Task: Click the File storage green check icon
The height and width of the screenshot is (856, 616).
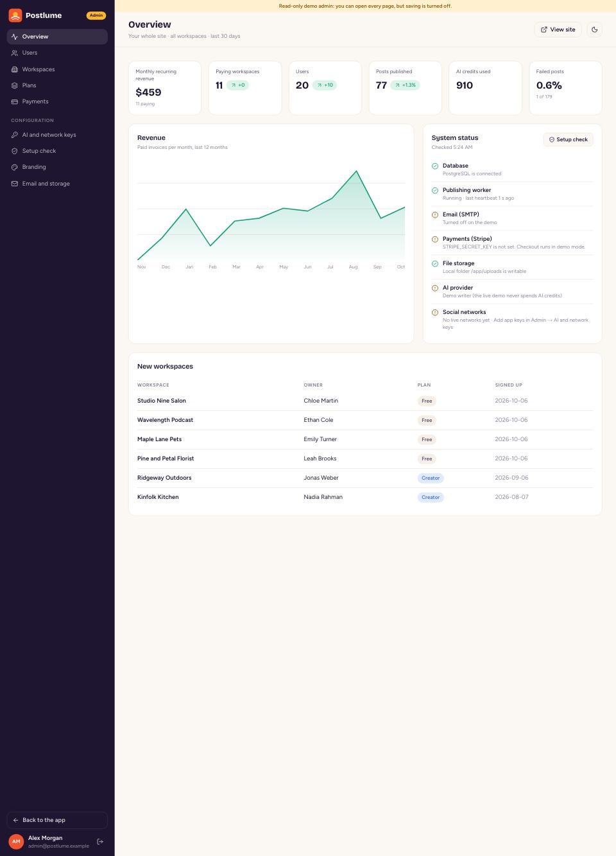Action: point(435,263)
